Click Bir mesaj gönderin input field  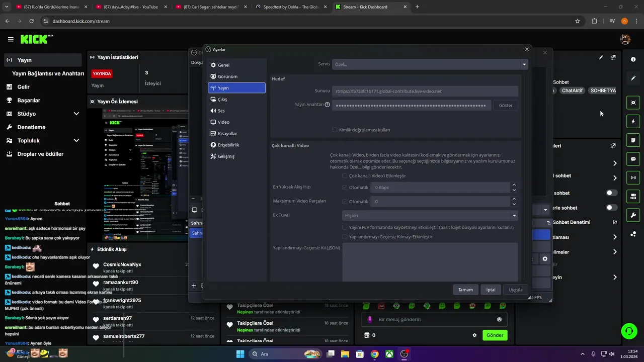(434, 319)
